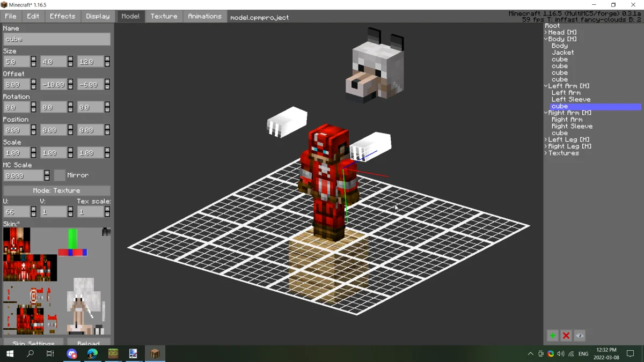Click the Reload button
Screen dimensions: 644x362
pos(89,343)
